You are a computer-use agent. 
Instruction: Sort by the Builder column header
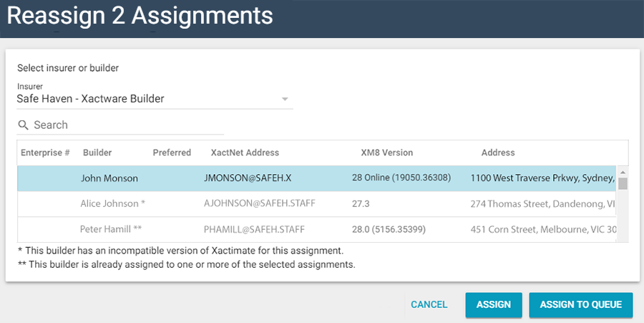pos(97,153)
